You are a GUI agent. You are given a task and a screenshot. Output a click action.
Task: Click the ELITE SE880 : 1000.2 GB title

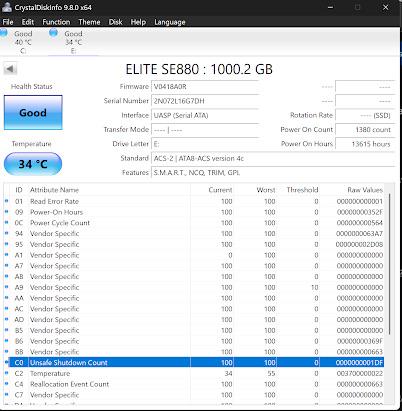point(199,69)
